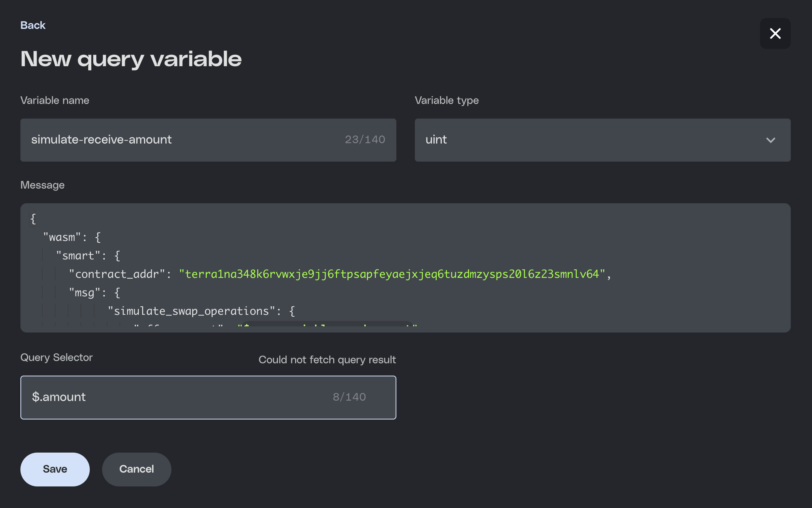Image resolution: width=812 pixels, height=508 pixels.
Task: Close the dialog with the X icon
Action: [775, 33]
